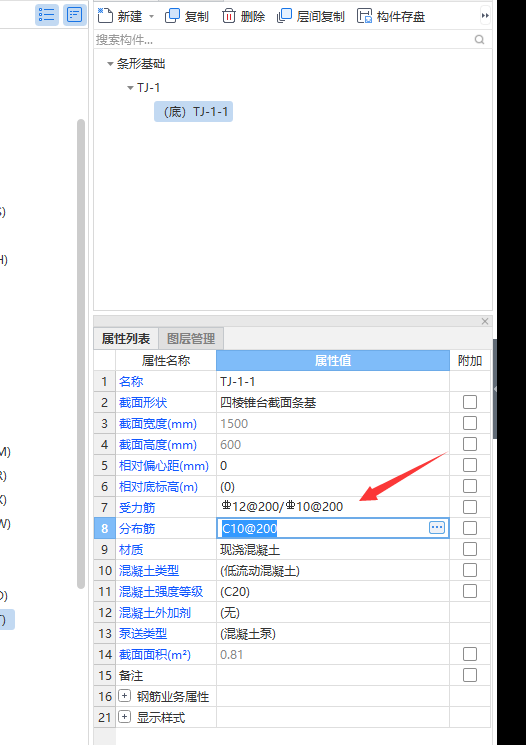Toggle 附加 checkbox for 截面面积
Screen dimensions: 526x745
[x=469, y=654]
